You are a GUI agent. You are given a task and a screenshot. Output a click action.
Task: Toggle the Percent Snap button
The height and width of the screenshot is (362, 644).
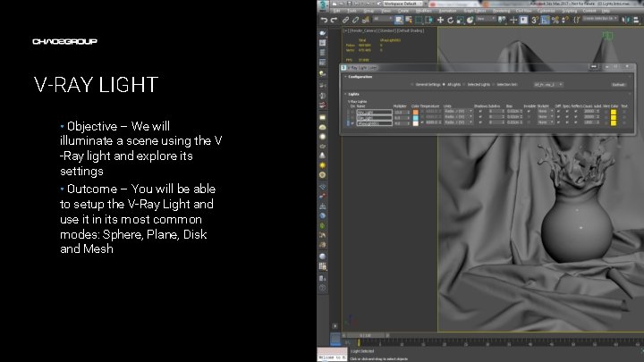(x=555, y=20)
